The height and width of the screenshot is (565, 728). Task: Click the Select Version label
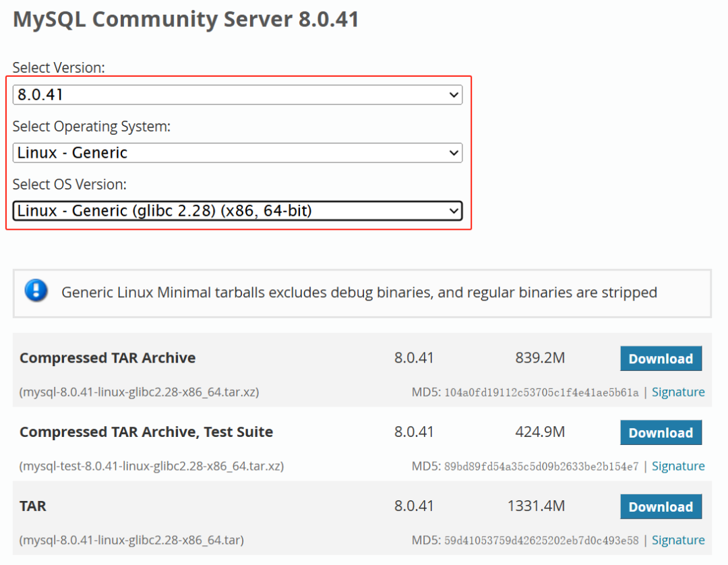pos(59,68)
